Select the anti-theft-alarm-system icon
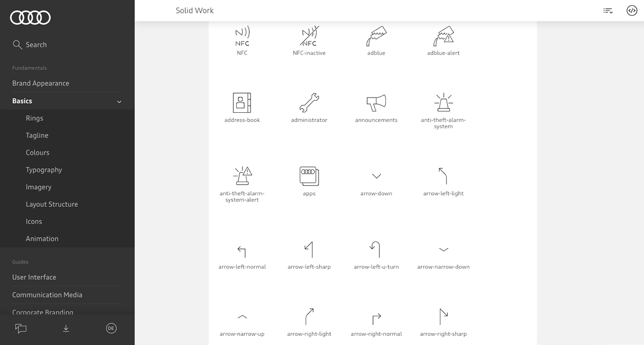644x345 pixels. [443, 102]
